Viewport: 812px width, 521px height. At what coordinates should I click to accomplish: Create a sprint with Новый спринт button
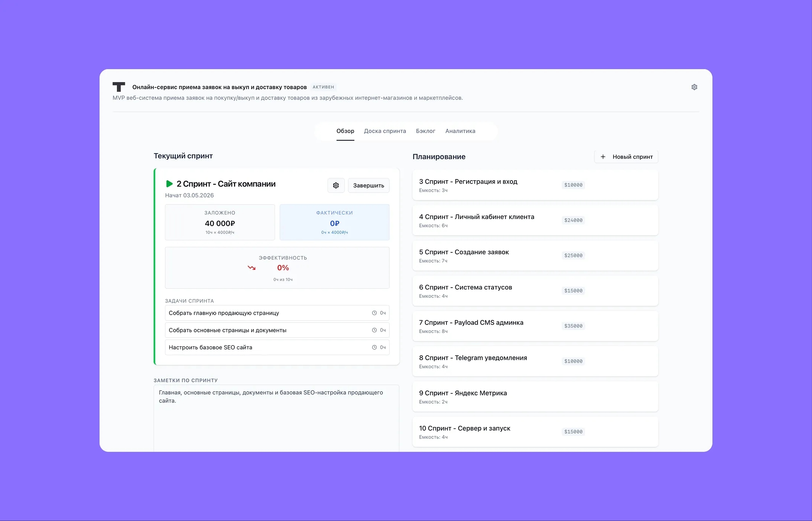coord(626,157)
